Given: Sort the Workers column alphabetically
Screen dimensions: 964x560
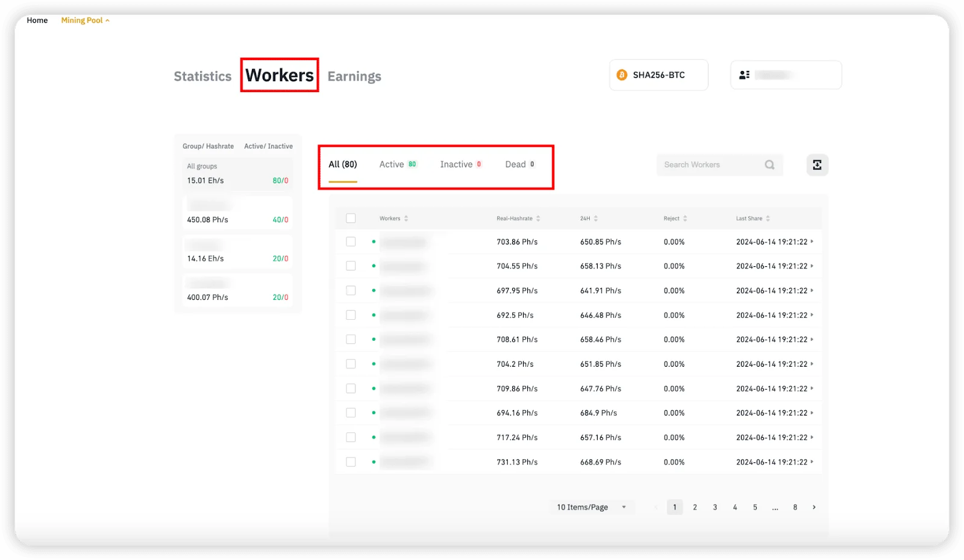Looking at the screenshot, I should tap(408, 218).
